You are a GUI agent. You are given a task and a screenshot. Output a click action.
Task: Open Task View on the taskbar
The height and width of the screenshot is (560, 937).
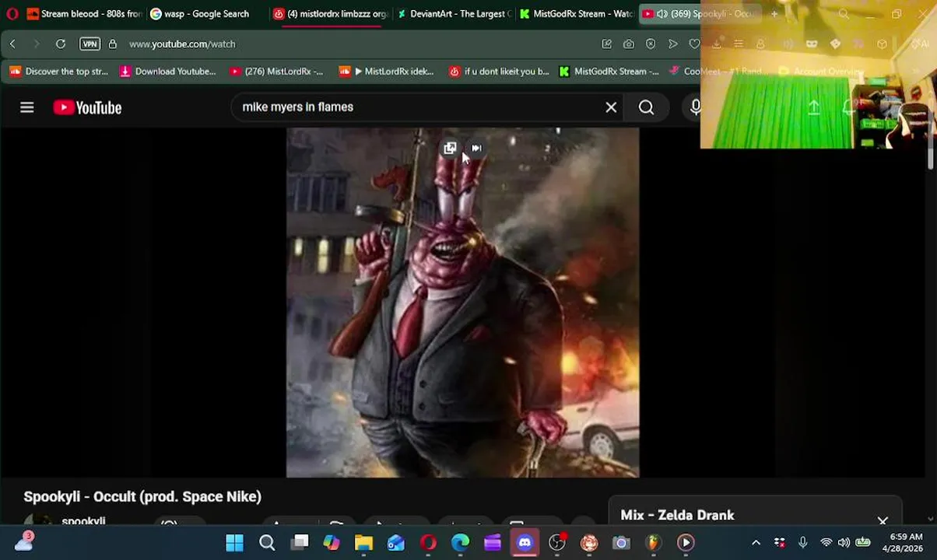click(300, 542)
